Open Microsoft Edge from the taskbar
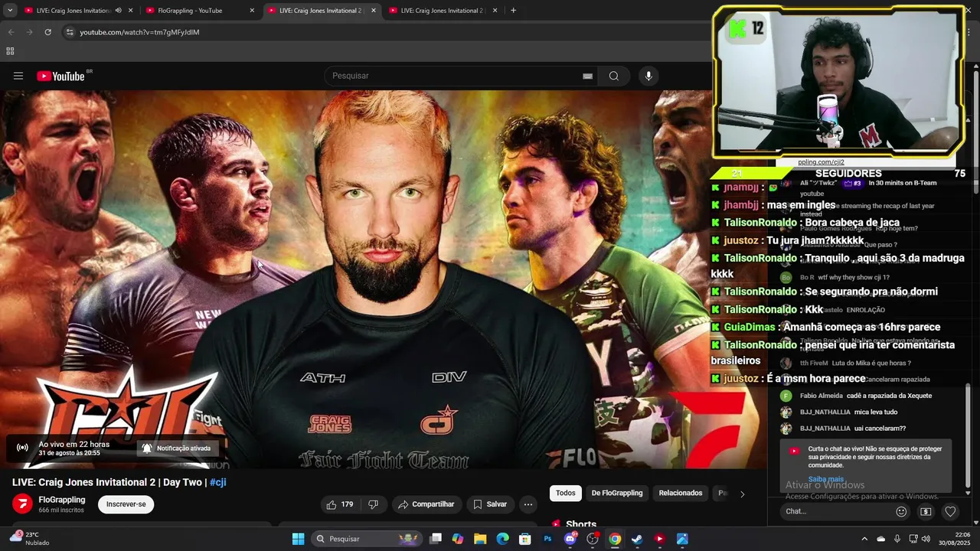Screen dimensions: 980x551 pos(502,539)
